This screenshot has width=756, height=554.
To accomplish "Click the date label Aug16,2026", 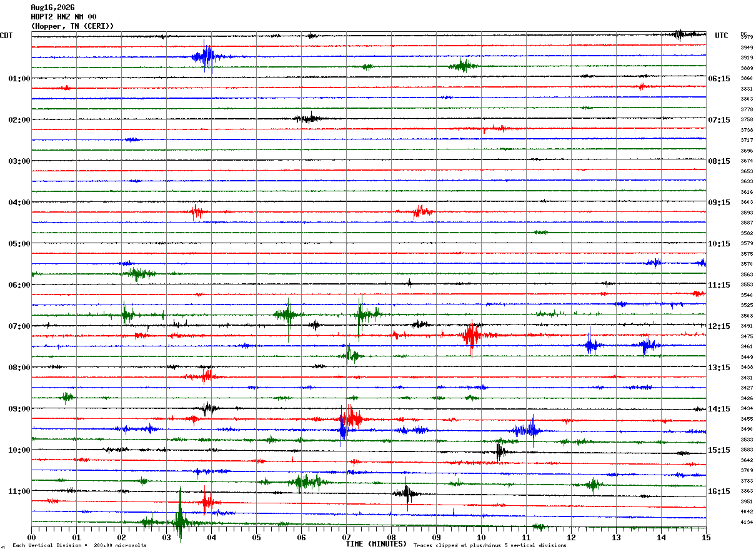I will click(x=52, y=8).
